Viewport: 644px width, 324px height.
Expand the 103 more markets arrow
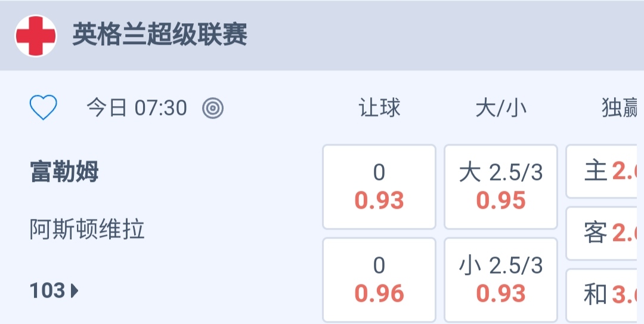point(55,291)
